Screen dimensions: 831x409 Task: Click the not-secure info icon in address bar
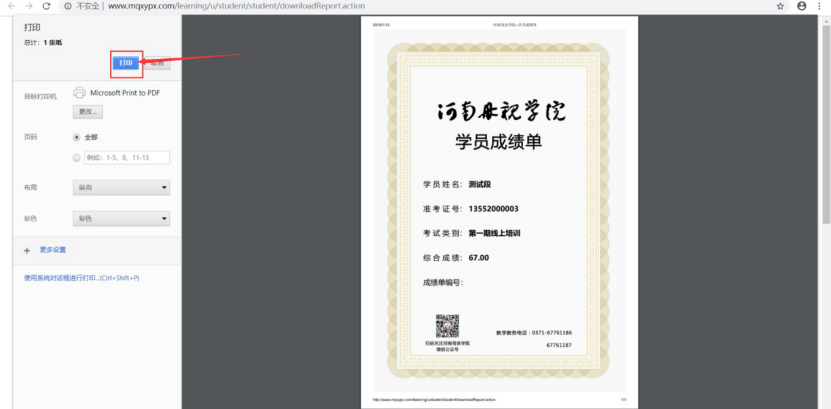(68, 6)
